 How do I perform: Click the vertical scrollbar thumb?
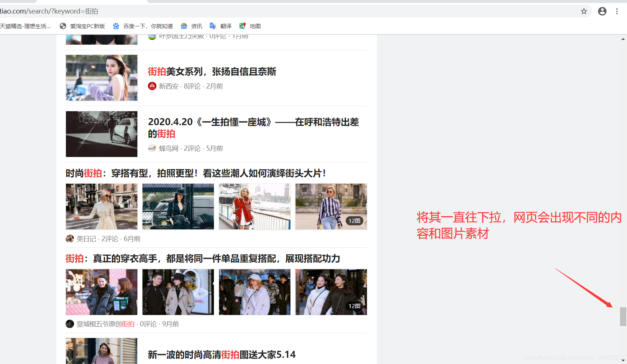623,316
